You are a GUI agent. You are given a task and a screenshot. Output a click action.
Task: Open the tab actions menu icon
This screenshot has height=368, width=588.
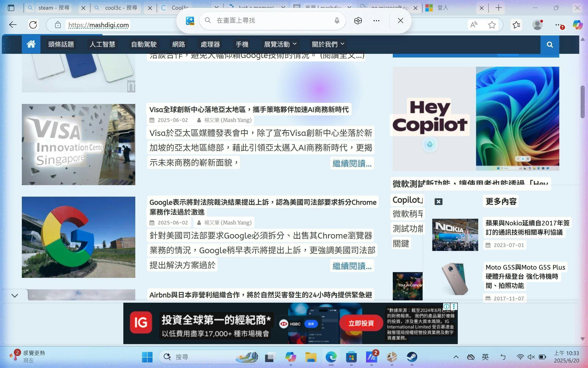[11, 8]
